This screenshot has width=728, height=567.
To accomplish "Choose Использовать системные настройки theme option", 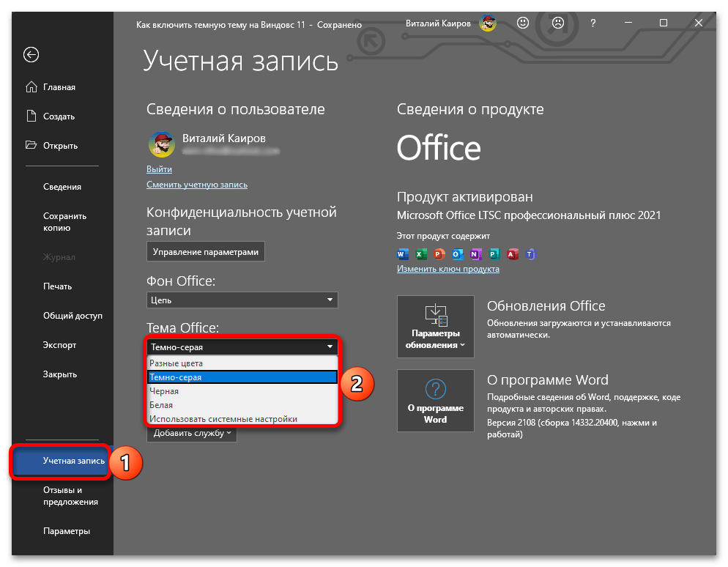I will click(x=242, y=419).
